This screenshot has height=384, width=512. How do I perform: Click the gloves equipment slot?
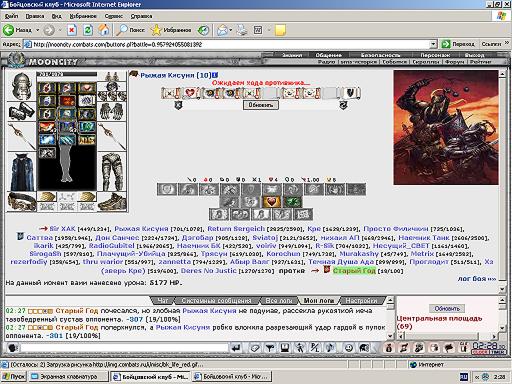112,111
